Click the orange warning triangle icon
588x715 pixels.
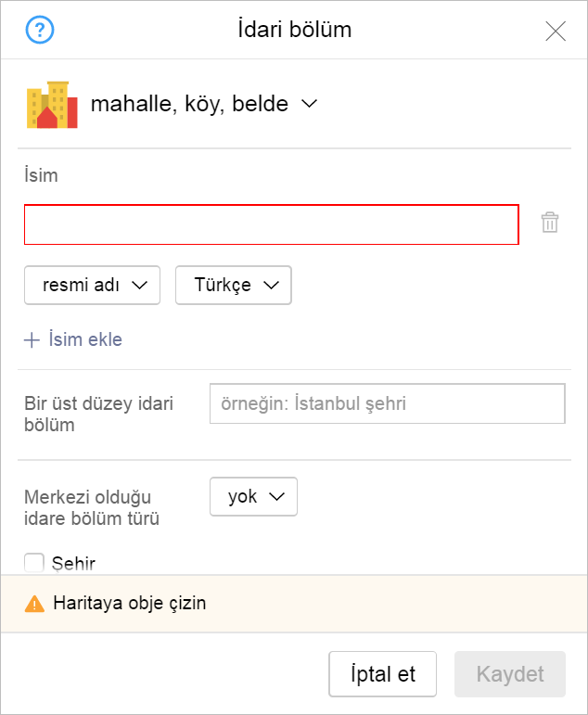point(34,604)
